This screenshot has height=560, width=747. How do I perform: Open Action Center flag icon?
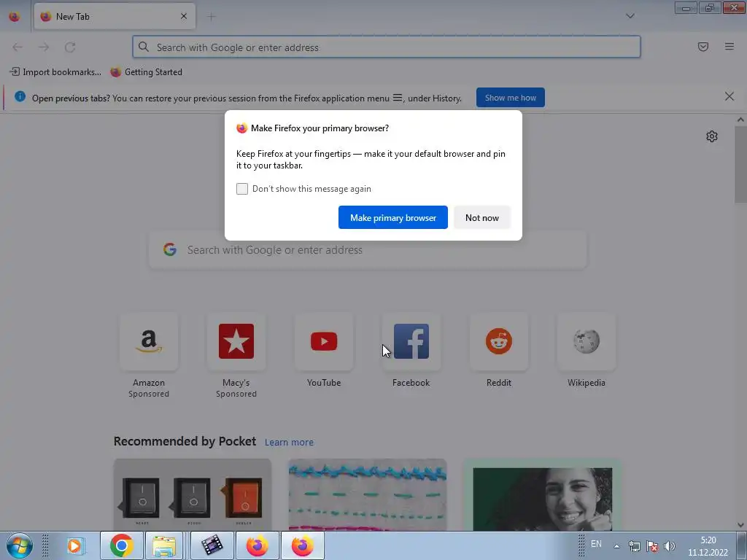click(x=652, y=545)
